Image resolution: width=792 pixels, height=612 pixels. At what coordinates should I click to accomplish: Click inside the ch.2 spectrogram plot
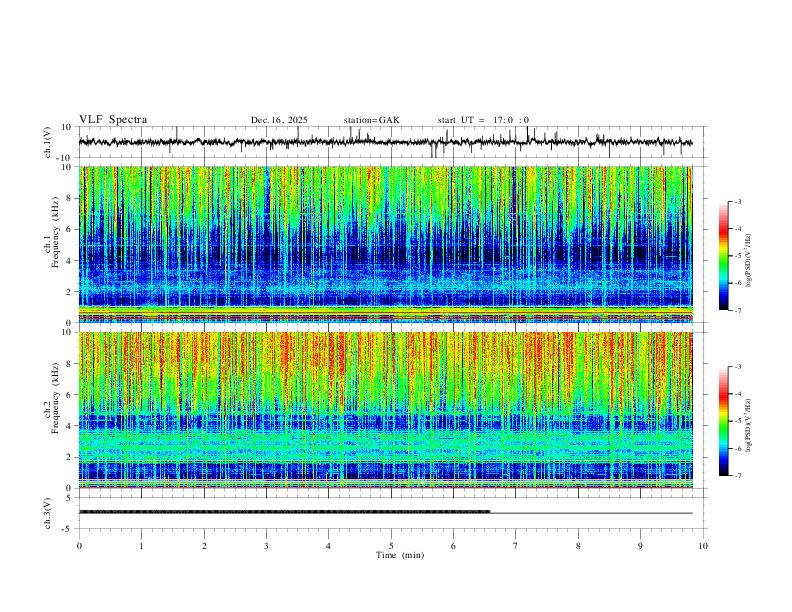coord(386,410)
